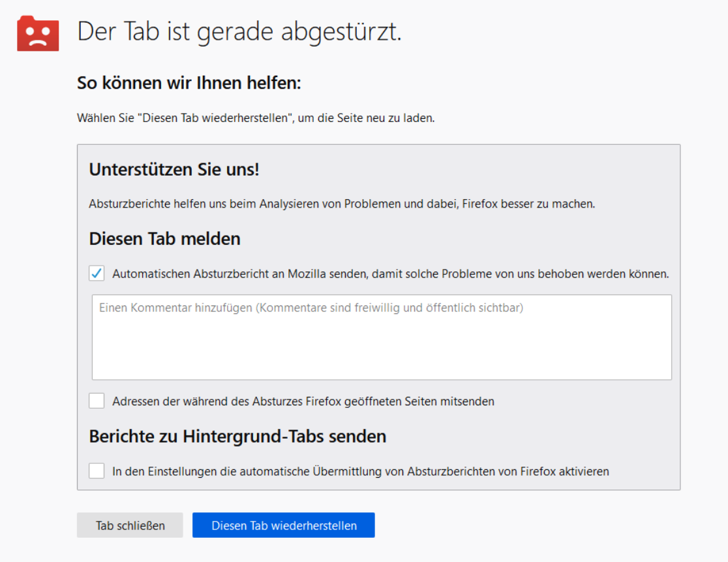Click "Firefox besser zu machen" in the description

(528, 204)
